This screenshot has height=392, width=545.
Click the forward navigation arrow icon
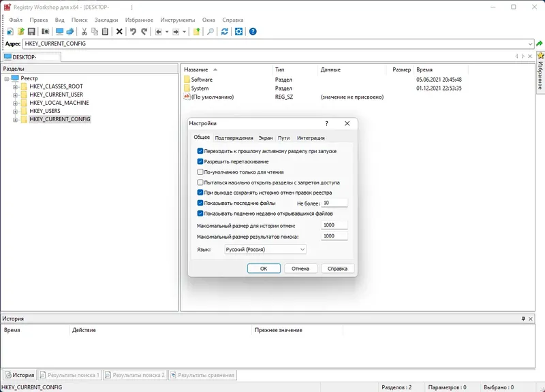(x=176, y=31)
